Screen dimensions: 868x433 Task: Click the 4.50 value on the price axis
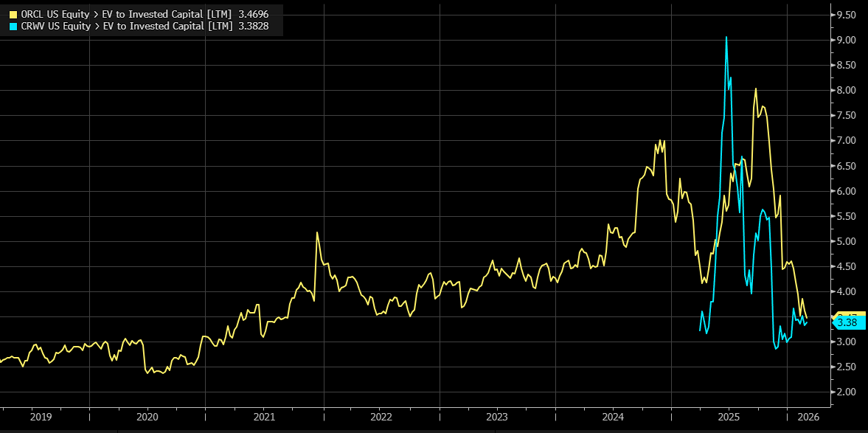[847, 266]
